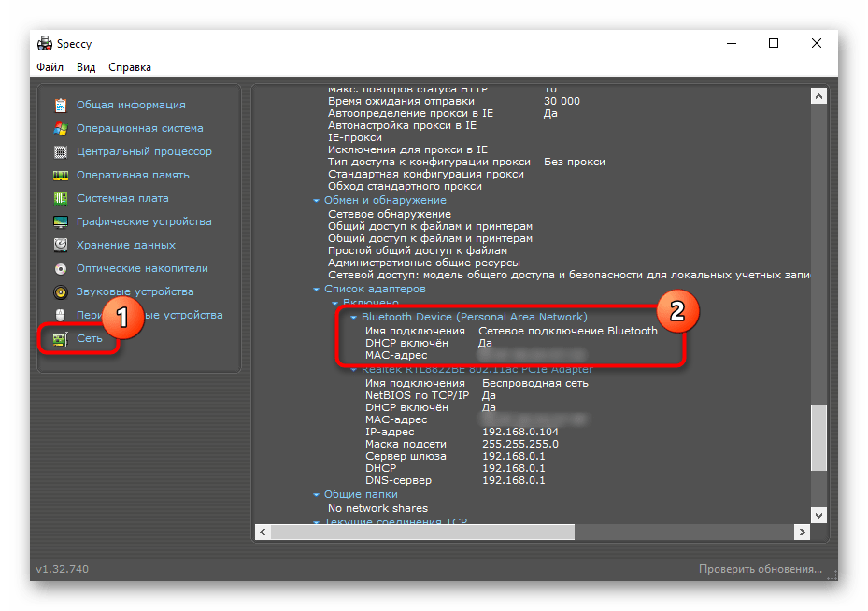Click the Системная плата motherboard icon
868x611 pixels.
(x=61, y=198)
